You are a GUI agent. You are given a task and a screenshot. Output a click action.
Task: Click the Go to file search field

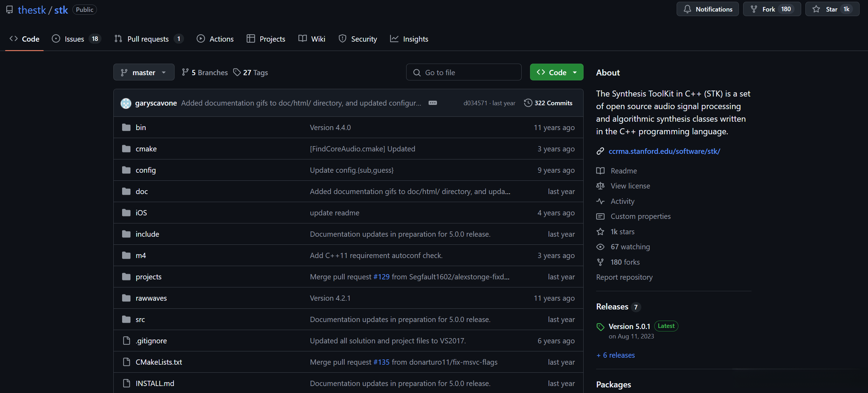coord(464,72)
